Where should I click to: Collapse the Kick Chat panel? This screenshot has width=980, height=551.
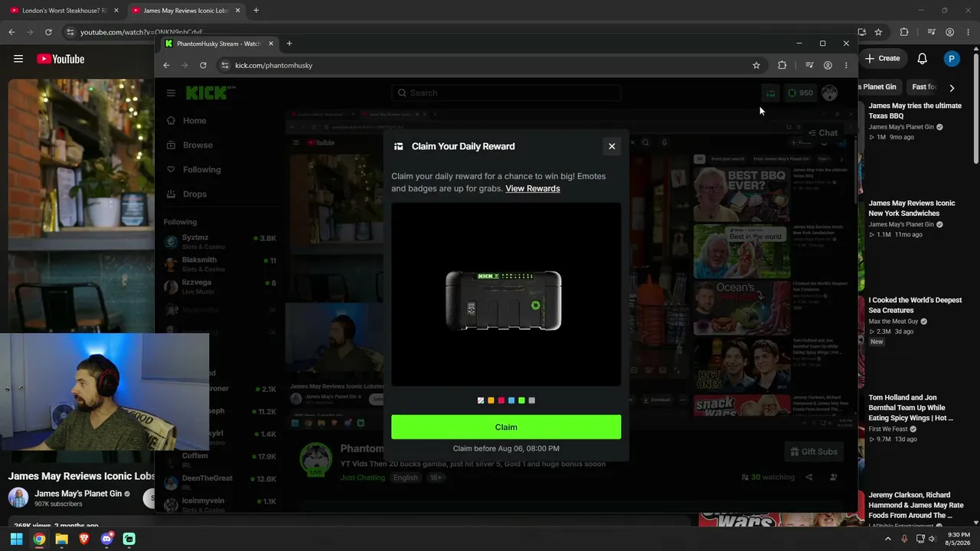823,132
